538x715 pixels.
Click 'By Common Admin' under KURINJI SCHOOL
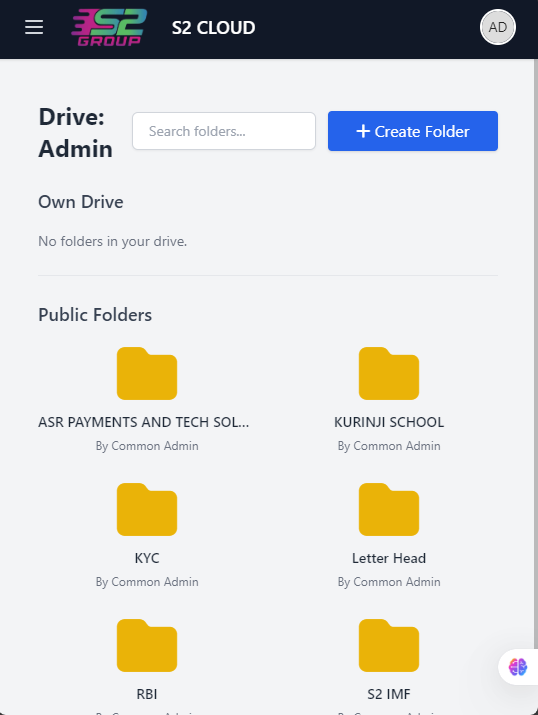389,446
